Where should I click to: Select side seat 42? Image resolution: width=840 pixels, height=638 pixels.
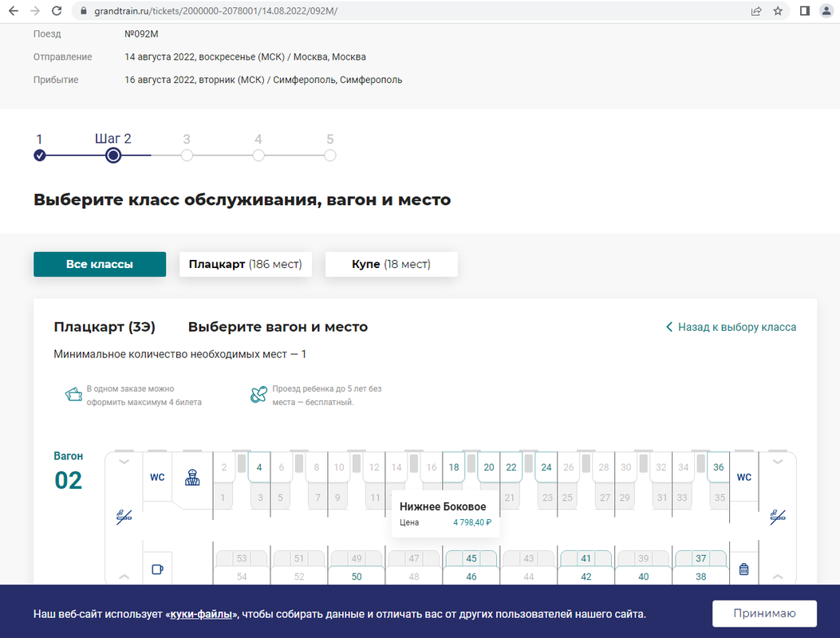click(586, 577)
